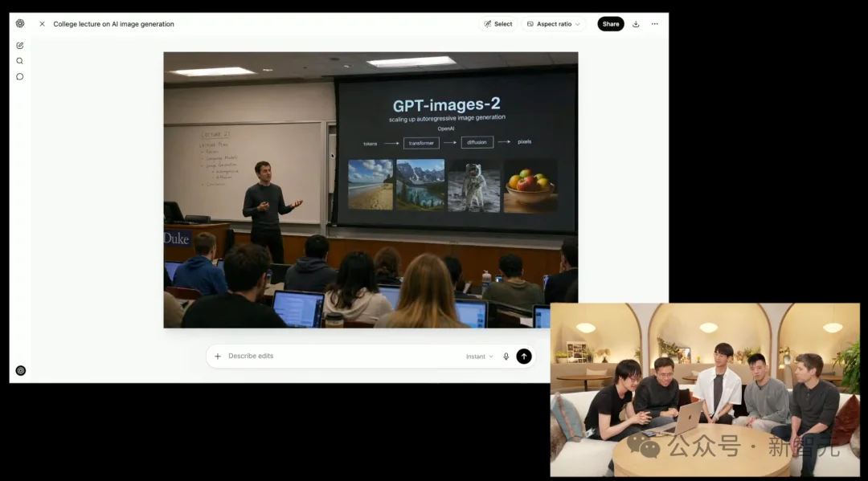The width and height of the screenshot is (868, 481).
Task: Select the lecture hall generated image
Action: [370, 190]
